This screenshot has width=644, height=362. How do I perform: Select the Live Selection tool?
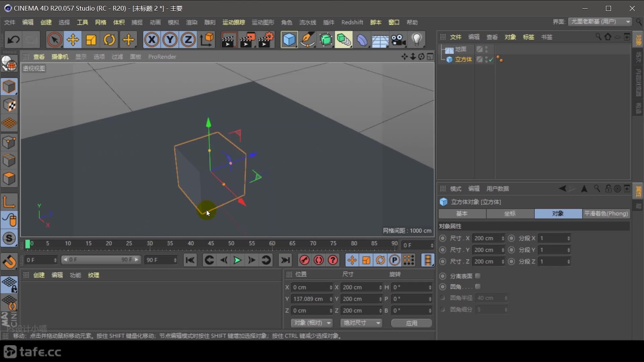pos(54,40)
